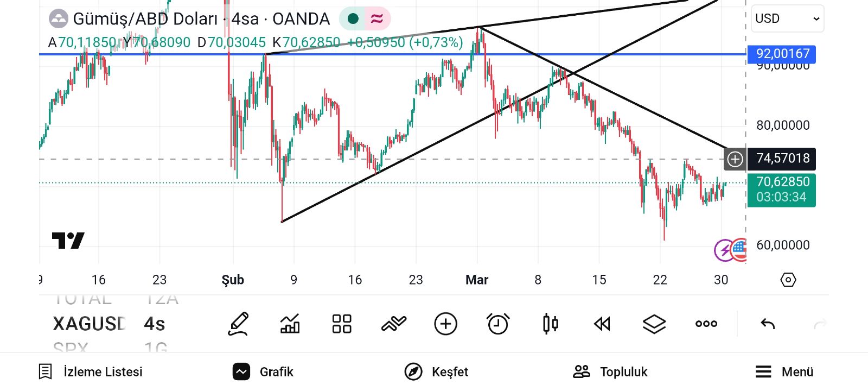Open the object tree layers icon

coord(654,324)
